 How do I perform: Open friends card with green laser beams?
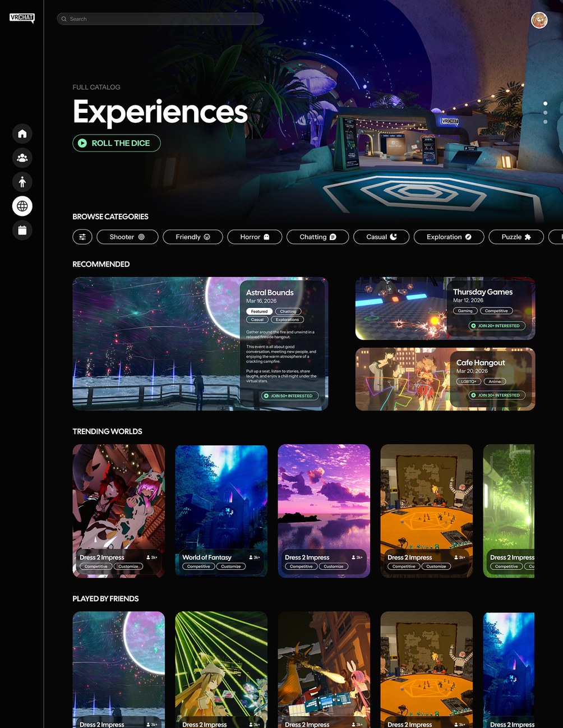(221, 670)
